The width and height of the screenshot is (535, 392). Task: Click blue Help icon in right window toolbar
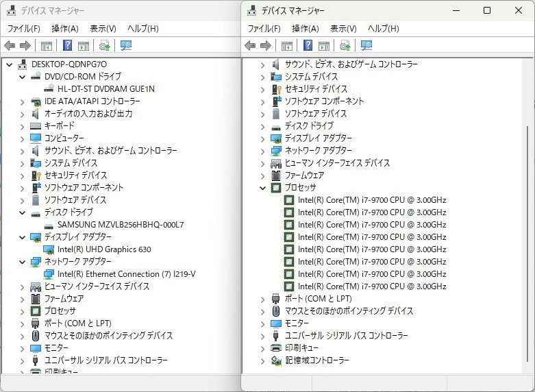point(308,45)
